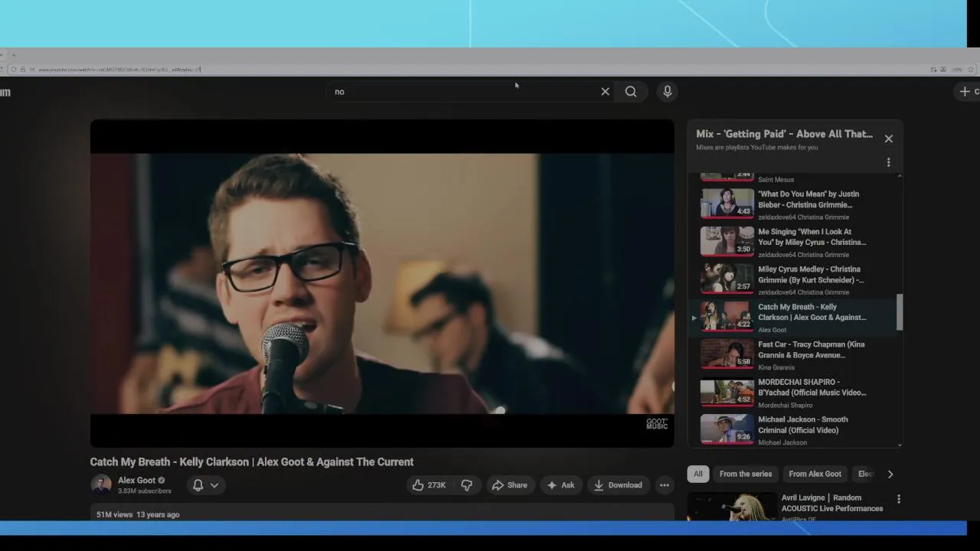The height and width of the screenshot is (551, 980).
Task: Select the From Alex Goot chip
Action: click(815, 474)
